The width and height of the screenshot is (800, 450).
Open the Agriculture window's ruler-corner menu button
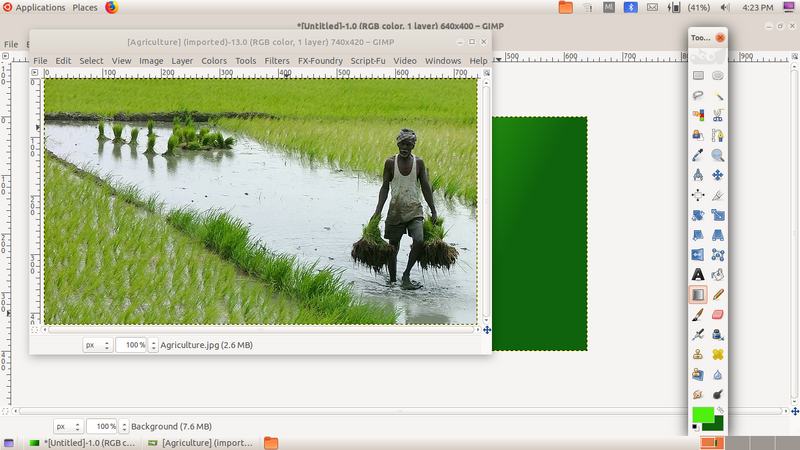[x=35, y=72]
